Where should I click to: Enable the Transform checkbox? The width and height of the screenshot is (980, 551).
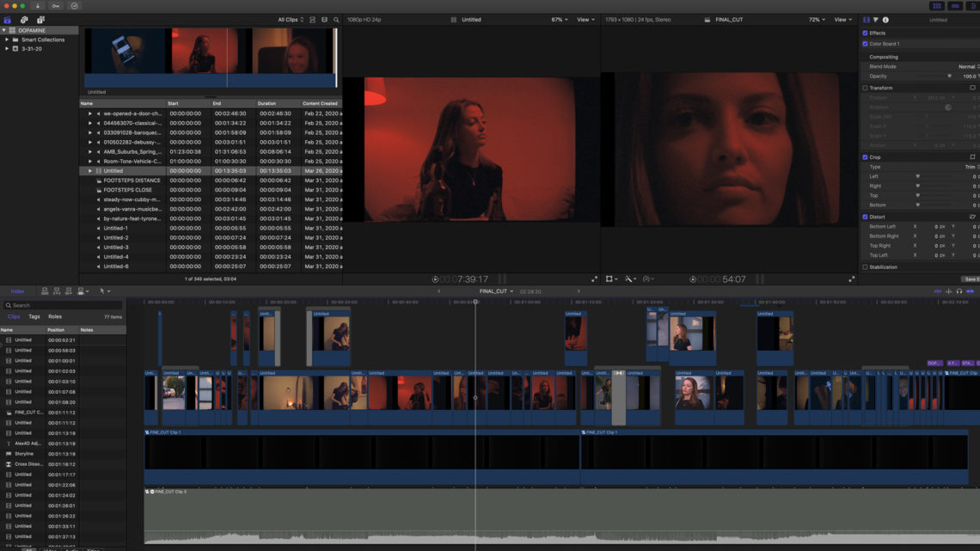point(865,88)
